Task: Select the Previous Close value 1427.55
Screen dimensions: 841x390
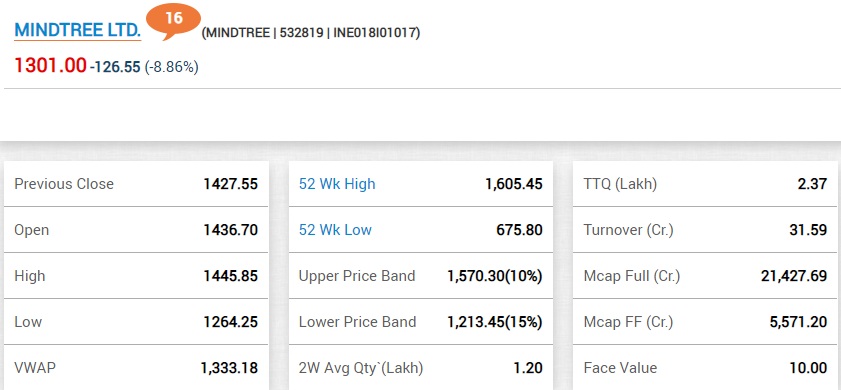Action: click(231, 184)
